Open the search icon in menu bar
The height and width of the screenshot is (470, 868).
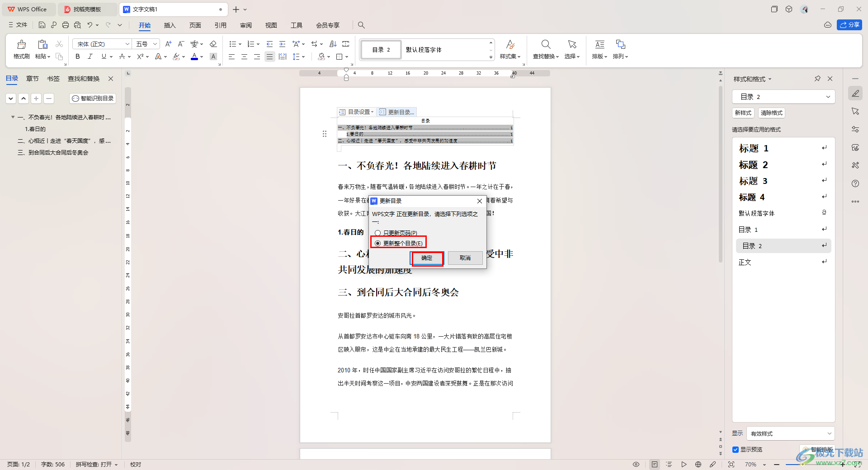(361, 25)
